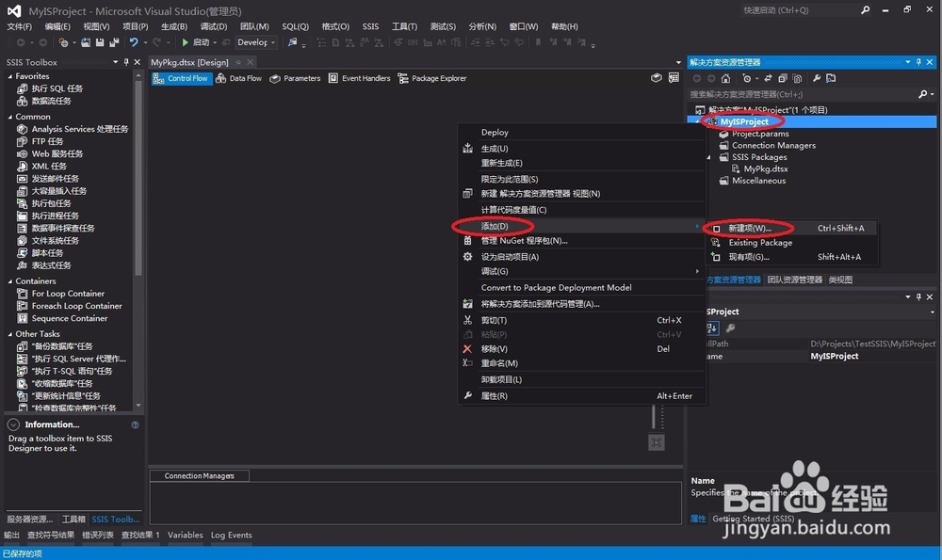Click the Variables grid icon at designer top right
Screen dimensions: 942x560
point(674,78)
